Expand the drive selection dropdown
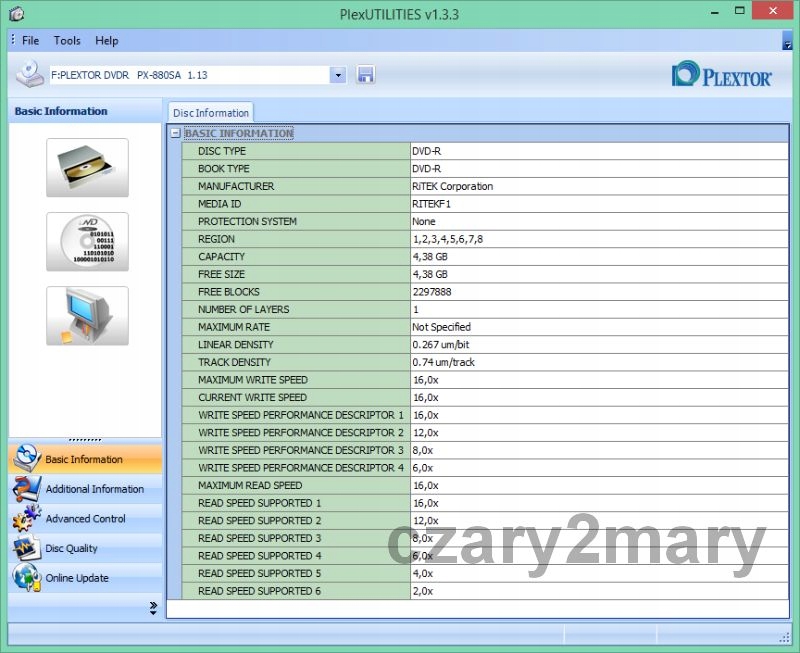Viewport: 800px width, 653px height. point(338,75)
